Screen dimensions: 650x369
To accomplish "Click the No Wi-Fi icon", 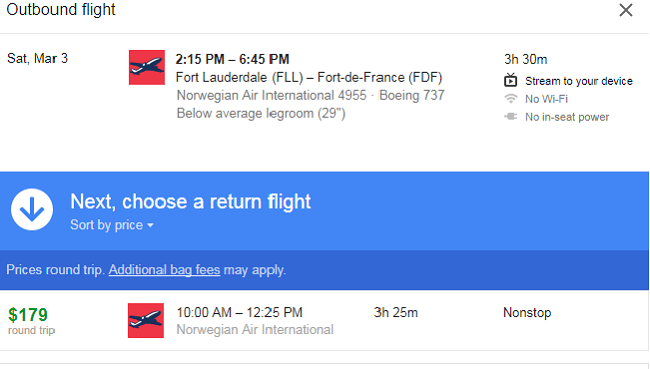I will click(x=511, y=99).
